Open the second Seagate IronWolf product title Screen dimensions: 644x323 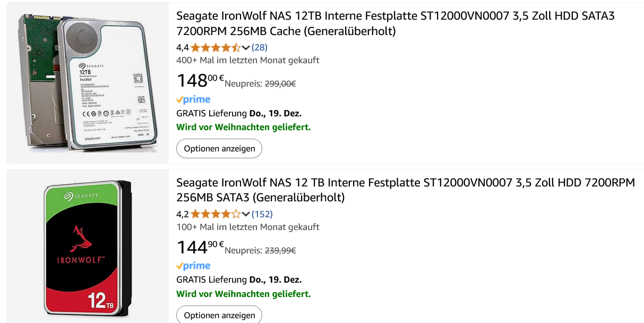pyautogui.click(x=319, y=183)
